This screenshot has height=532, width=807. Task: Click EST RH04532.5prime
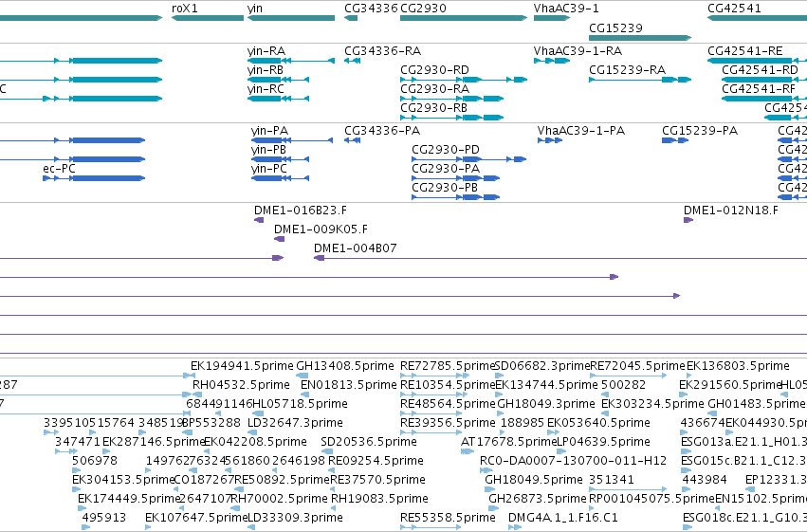[197, 395]
